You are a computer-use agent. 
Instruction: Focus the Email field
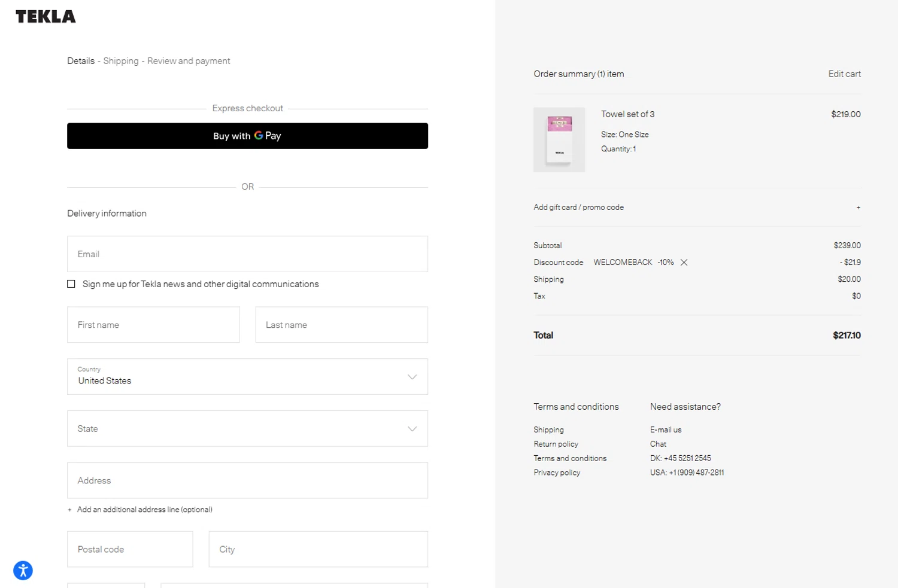[x=247, y=254]
